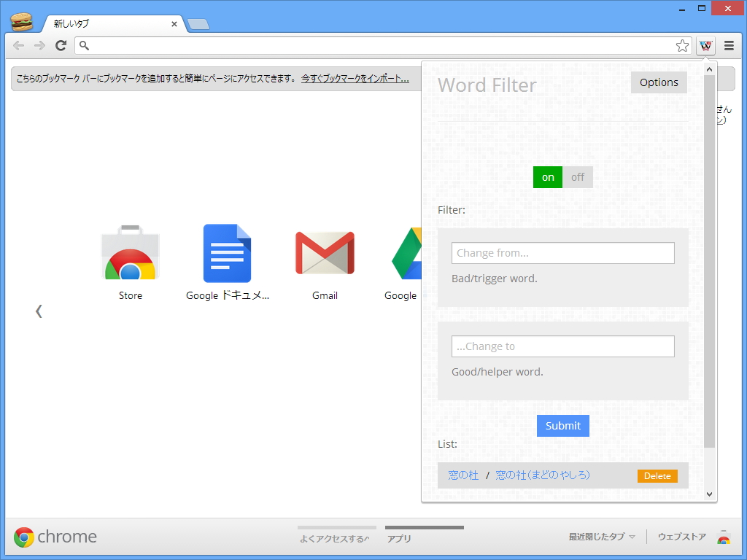Bookmark this page using the star icon
Screen dimensions: 747x560
click(682, 45)
